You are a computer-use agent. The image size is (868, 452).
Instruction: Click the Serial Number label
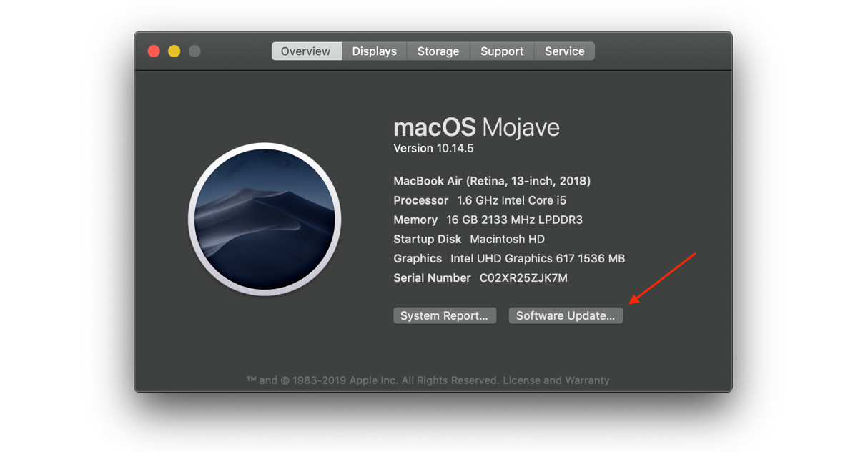click(x=432, y=277)
